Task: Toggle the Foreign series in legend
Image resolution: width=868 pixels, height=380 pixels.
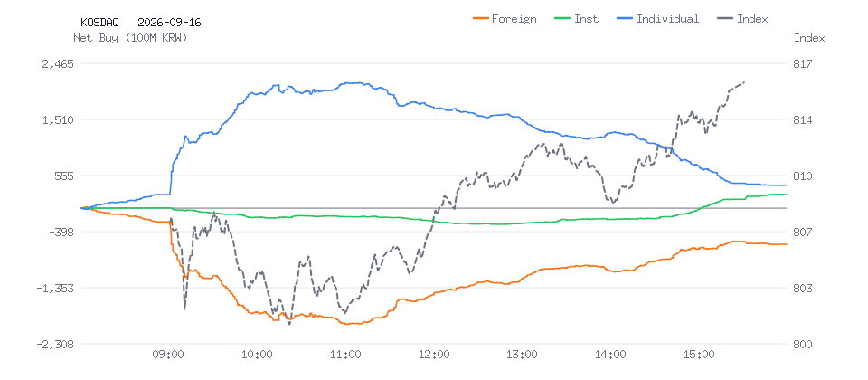Action: pos(505,19)
